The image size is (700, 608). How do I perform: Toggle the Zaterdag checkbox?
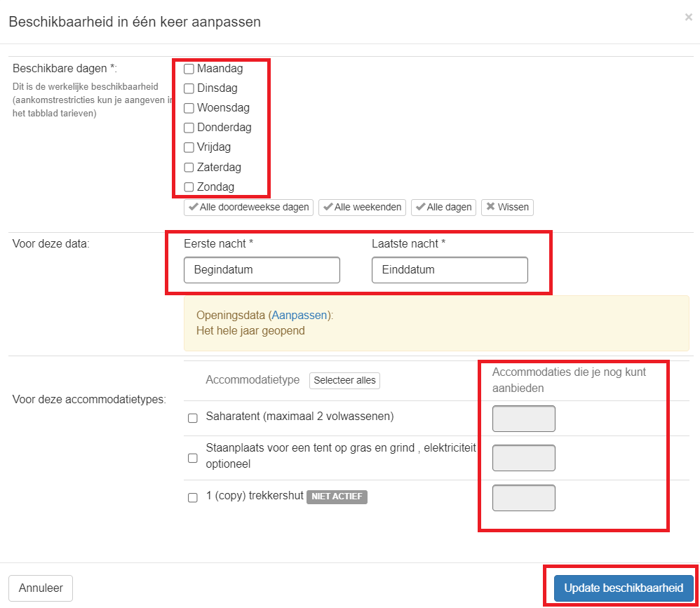pos(189,168)
